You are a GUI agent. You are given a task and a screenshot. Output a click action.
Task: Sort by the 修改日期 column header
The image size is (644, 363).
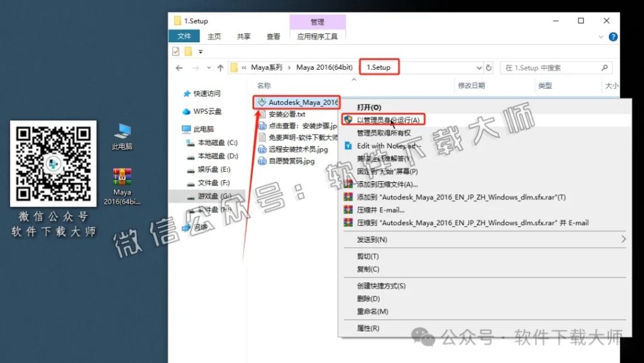(x=472, y=86)
